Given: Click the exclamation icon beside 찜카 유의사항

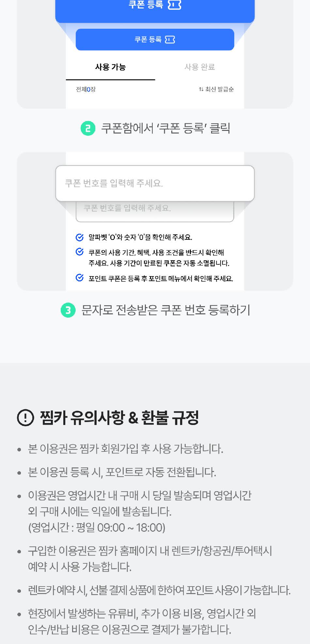Looking at the screenshot, I should [x=25, y=418].
